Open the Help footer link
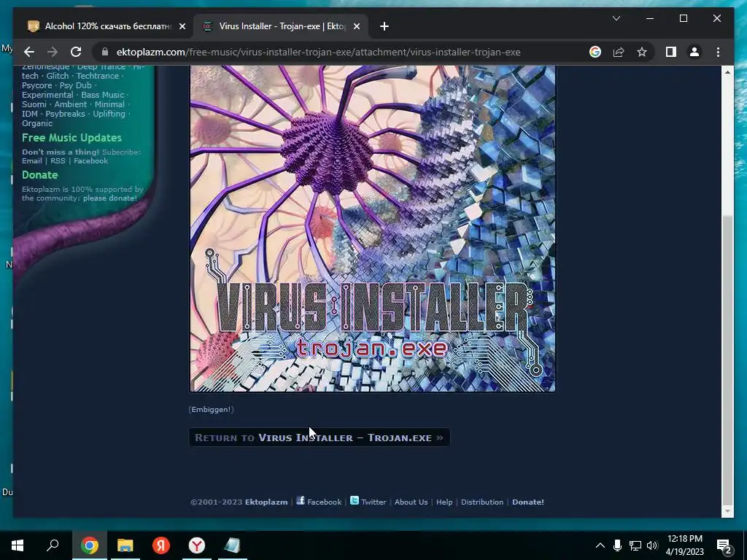This screenshot has height=560, width=747. (x=444, y=502)
